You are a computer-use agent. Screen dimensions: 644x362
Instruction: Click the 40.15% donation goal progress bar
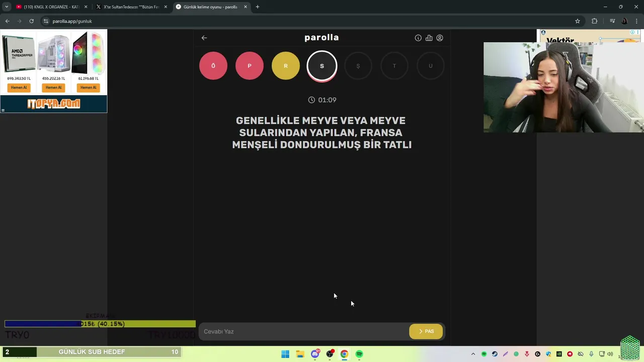click(100, 324)
